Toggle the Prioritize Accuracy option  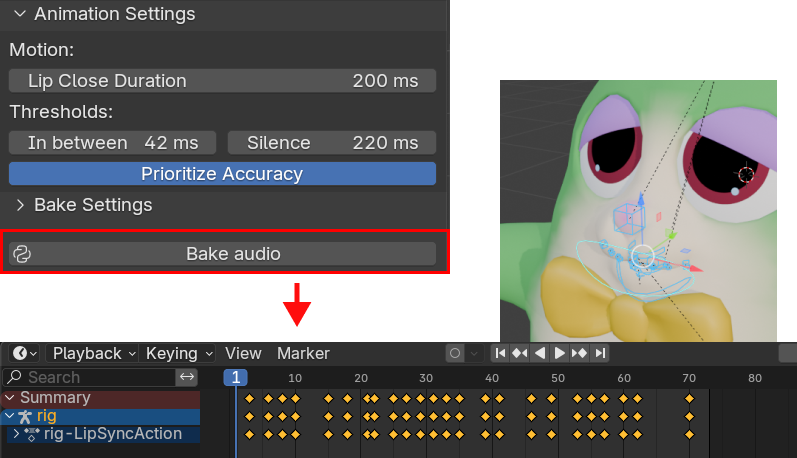(x=222, y=174)
